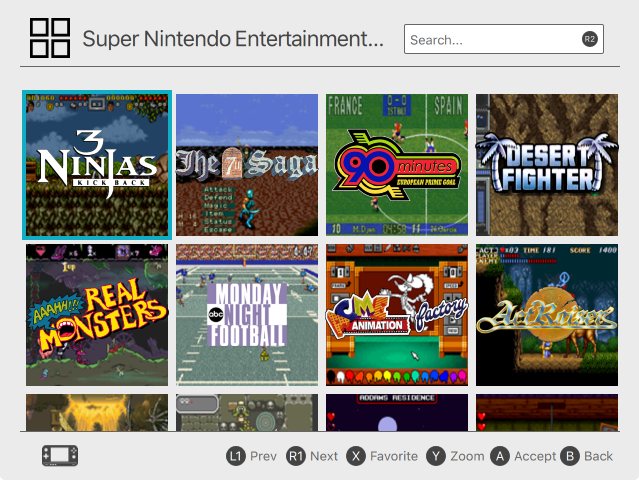Viewport: 639px width, 480px height.
Task: Click the Prev label
Action: pyautogui.click(x=263, y=456)
